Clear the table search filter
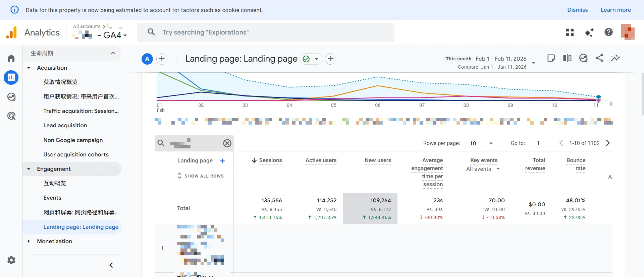Viewport: 644px width, 277px height. [x=227, y=143]
